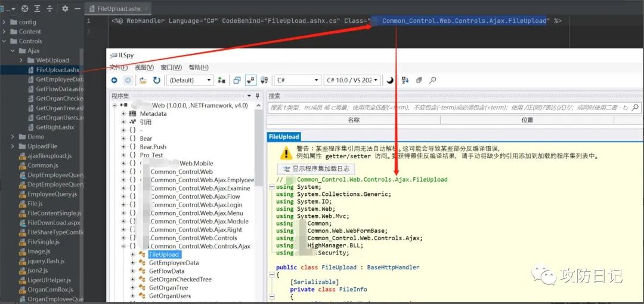644x304 pixels.
Task: Select the GetOrganUsers class node
Action: coord(170,296)
